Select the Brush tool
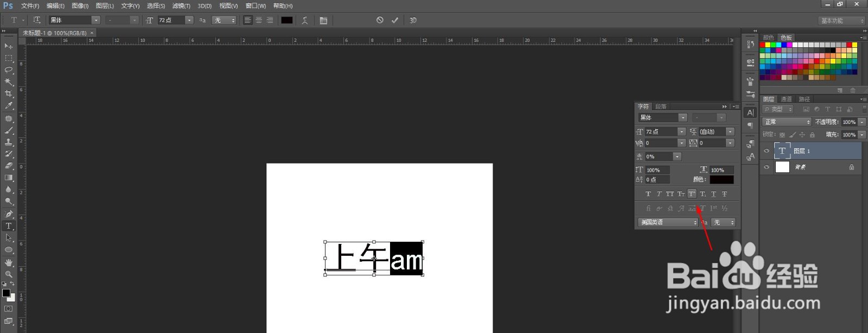868x333 pixels. coord(8,130)
